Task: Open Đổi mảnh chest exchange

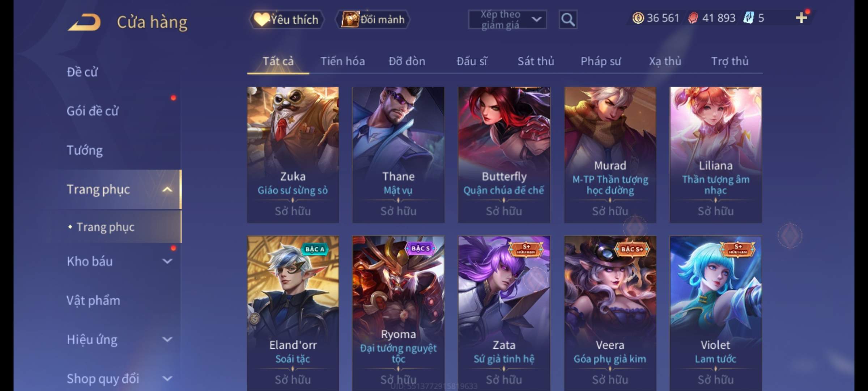Action: point(373,20)
